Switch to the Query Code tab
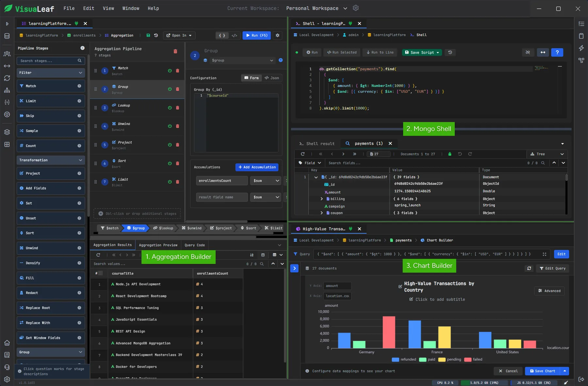 195,245
